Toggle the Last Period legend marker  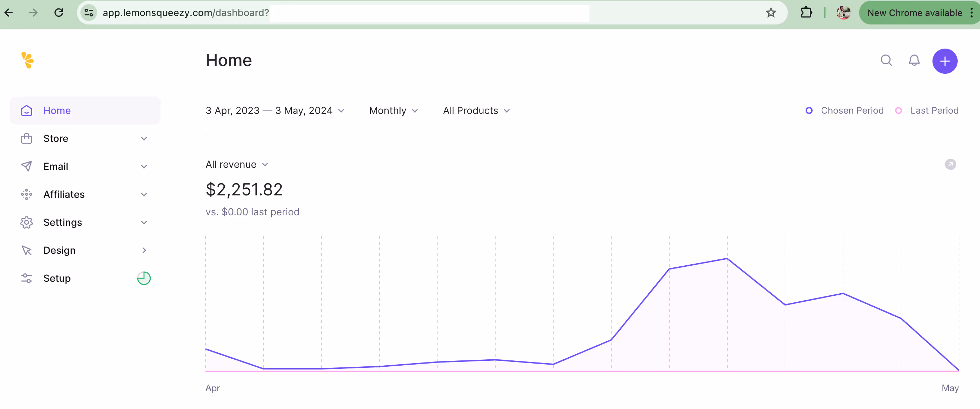coord(899,111)
